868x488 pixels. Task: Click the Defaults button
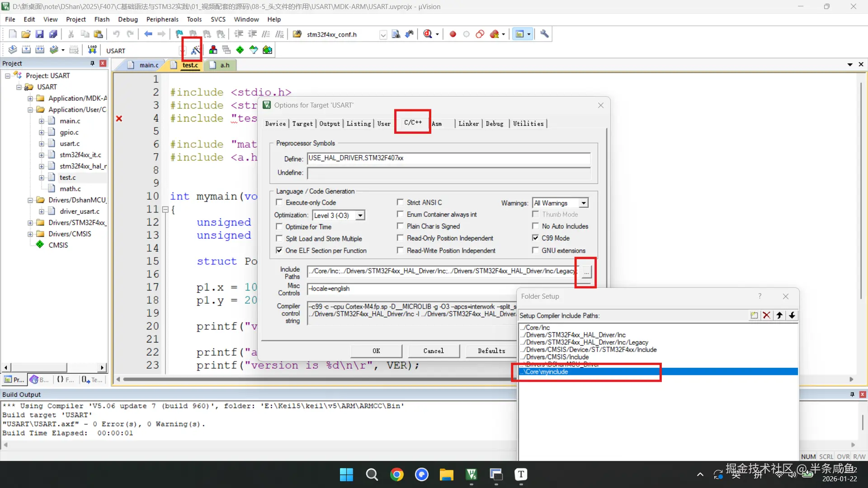click(491, 351)
